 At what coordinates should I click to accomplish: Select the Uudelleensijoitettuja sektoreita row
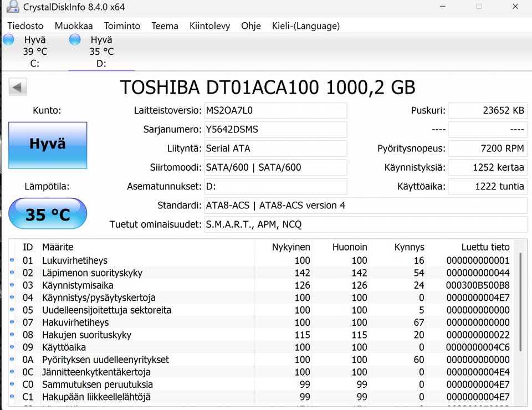tap(106, 310)
